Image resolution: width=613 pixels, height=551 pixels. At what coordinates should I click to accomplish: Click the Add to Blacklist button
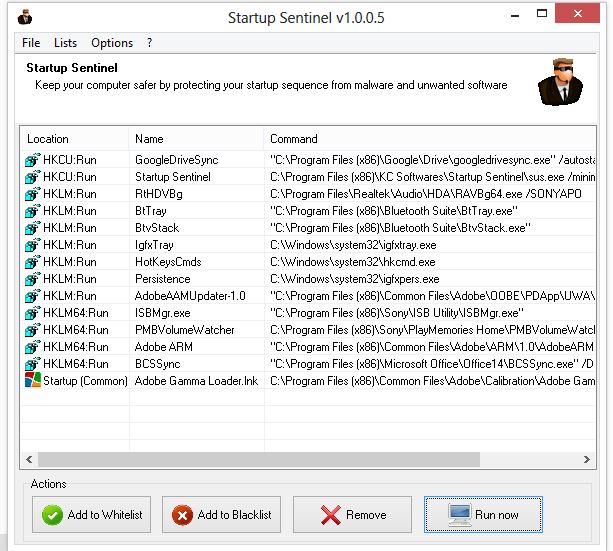(221, 515)
